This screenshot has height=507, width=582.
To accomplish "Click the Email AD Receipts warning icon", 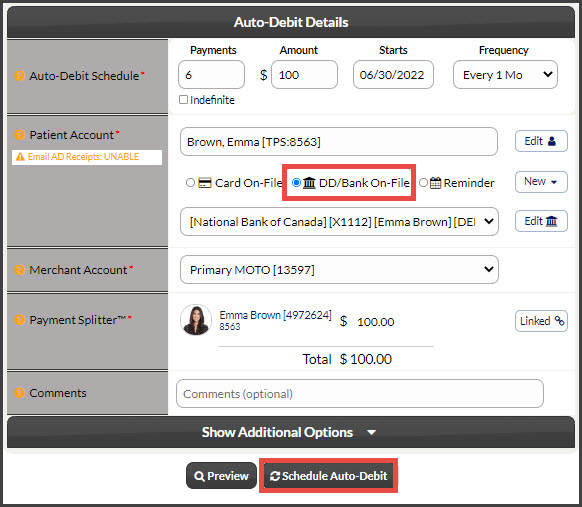I will 20,157.
